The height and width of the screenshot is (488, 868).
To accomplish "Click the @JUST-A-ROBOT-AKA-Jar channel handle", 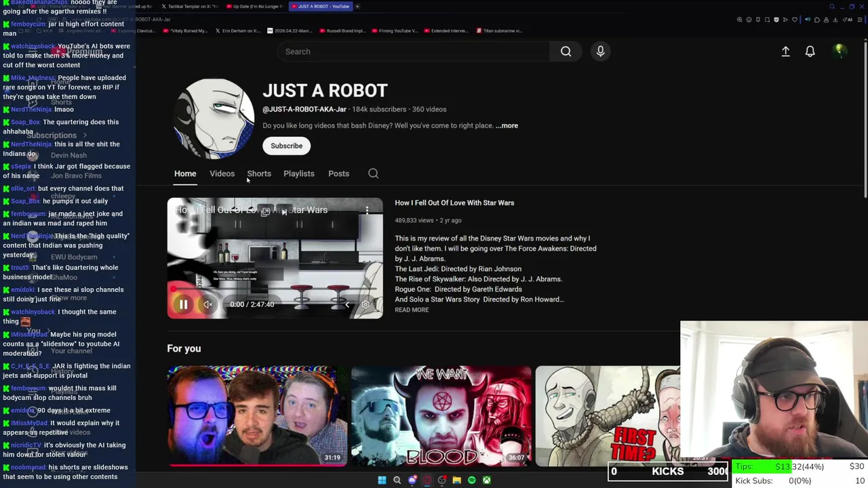I will (304, 109).
